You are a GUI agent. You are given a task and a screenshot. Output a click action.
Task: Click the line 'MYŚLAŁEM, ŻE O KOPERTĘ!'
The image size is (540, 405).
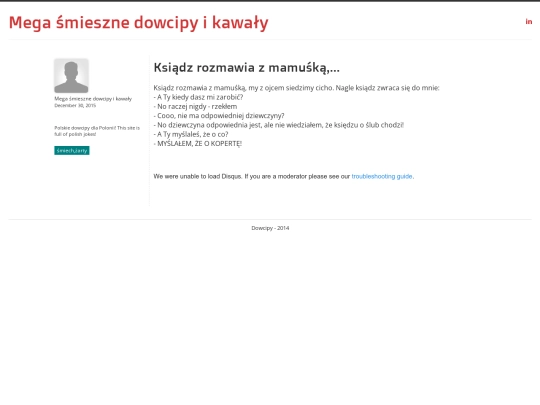coord(198,144)
